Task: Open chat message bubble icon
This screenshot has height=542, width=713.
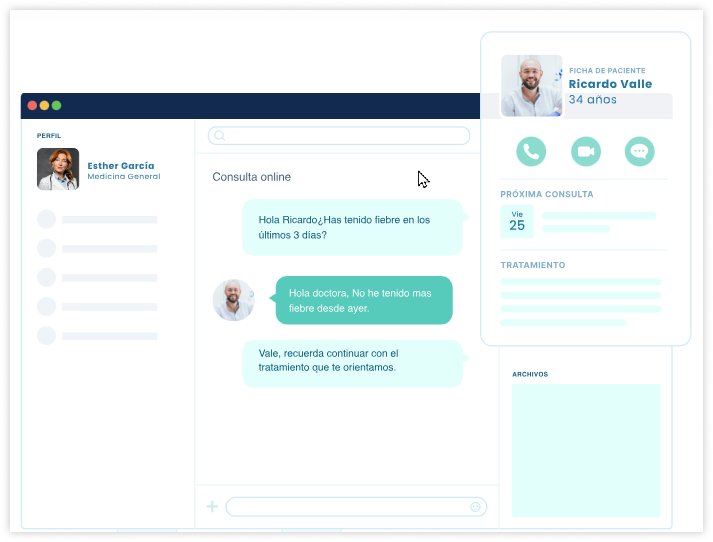Action: pos(639,151)
